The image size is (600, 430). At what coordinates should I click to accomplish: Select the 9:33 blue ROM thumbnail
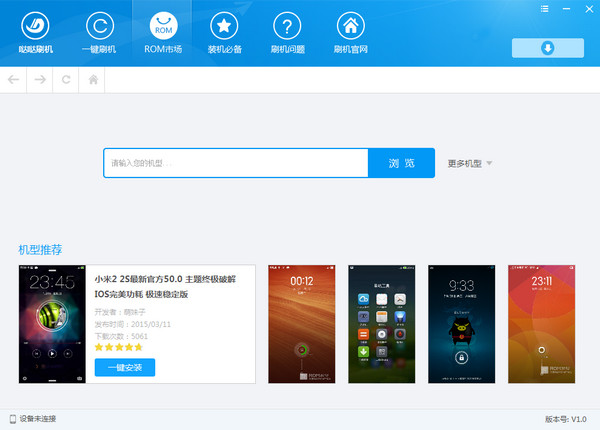(461, 324)
